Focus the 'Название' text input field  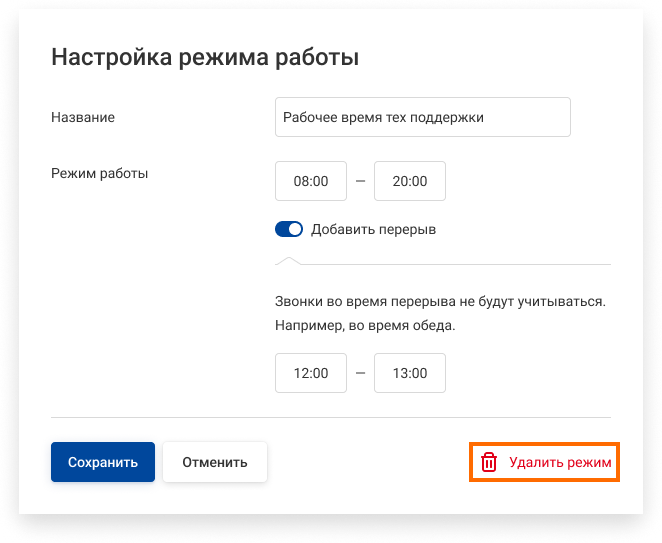coord(422,117)
